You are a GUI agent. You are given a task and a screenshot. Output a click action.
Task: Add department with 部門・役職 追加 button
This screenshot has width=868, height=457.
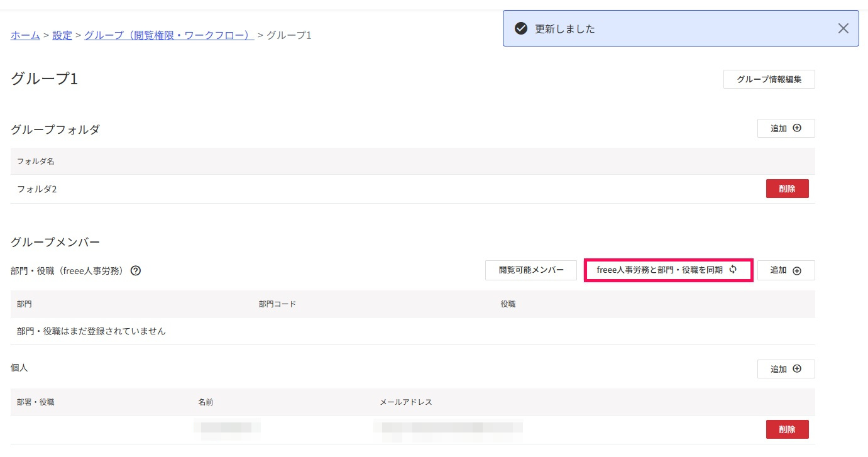pos(786,270)
